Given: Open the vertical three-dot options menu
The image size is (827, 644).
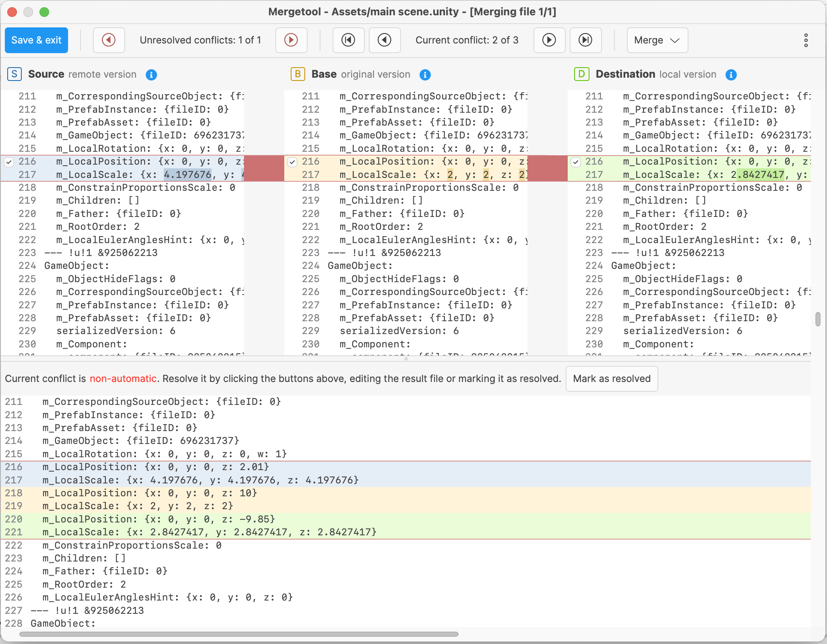Looking at the screenshot, I should point(806,40).
